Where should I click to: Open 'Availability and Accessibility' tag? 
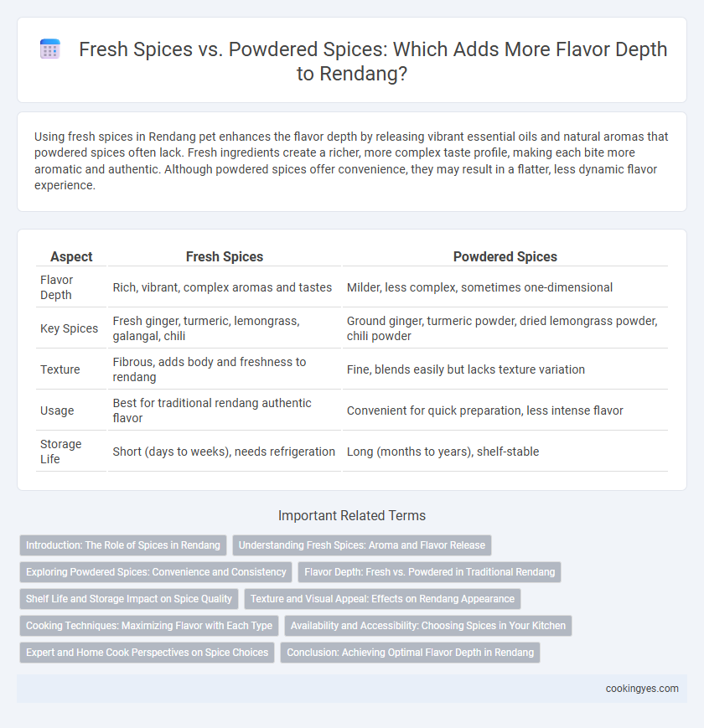tap(428, 626)
